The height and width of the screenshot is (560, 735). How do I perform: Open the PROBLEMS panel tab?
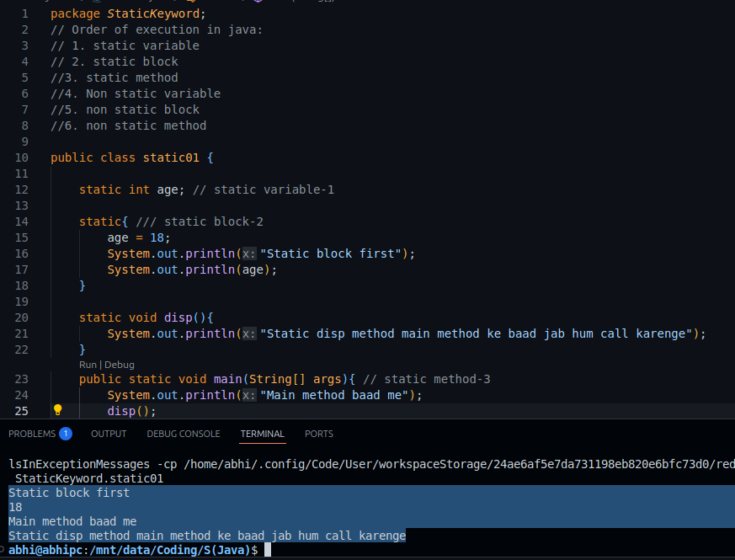click(32, 434)
